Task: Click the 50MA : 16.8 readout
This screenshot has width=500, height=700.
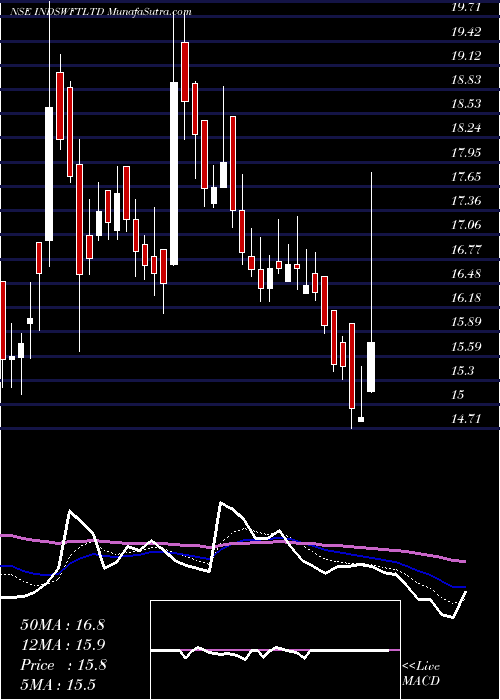Action: point(62,625)
